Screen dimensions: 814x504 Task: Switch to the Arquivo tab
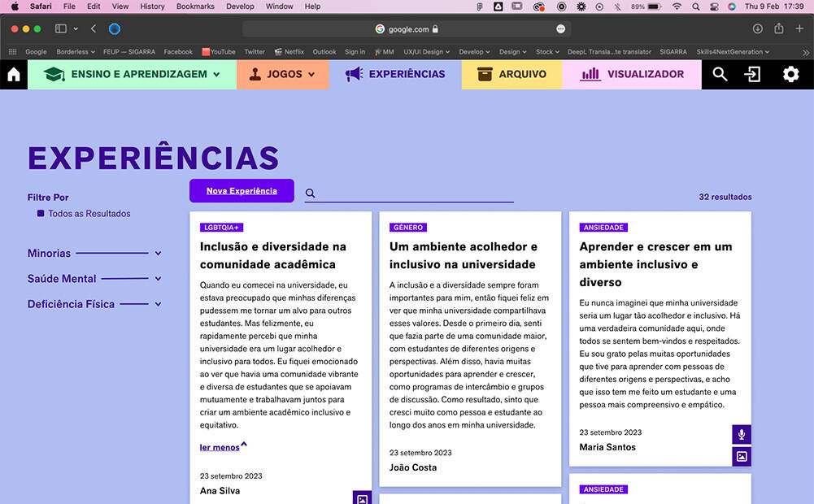coord(511,75)
